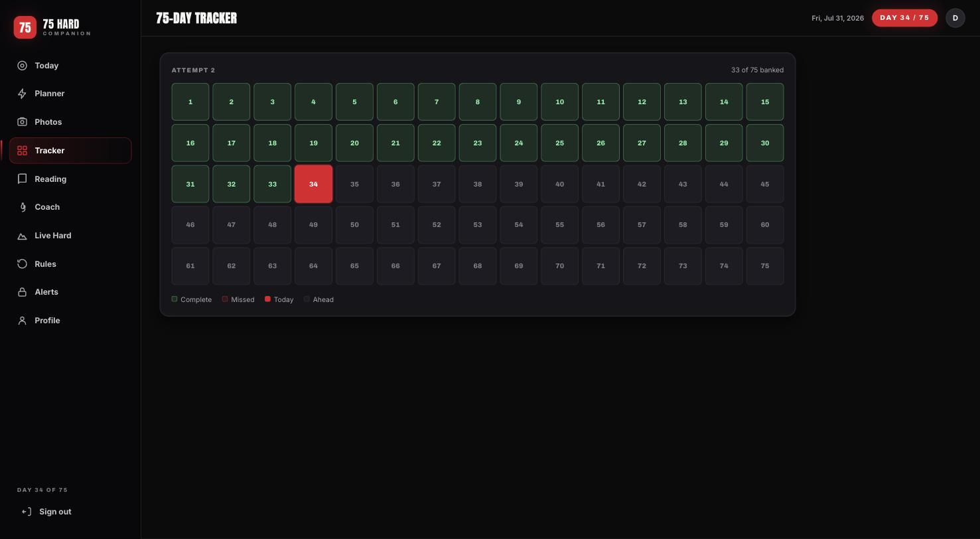980x539 pixels.
Task: Select final day 75 tile
Action: click(x=765, y=266)
